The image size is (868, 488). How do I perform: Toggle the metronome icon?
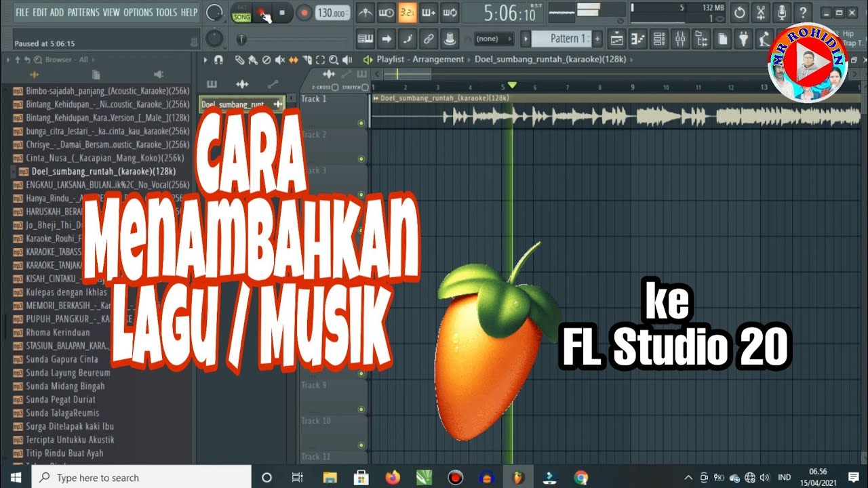pos(366,12)
